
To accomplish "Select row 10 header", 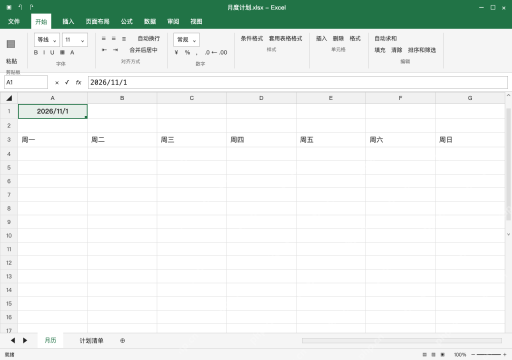I will coord(9,235).
